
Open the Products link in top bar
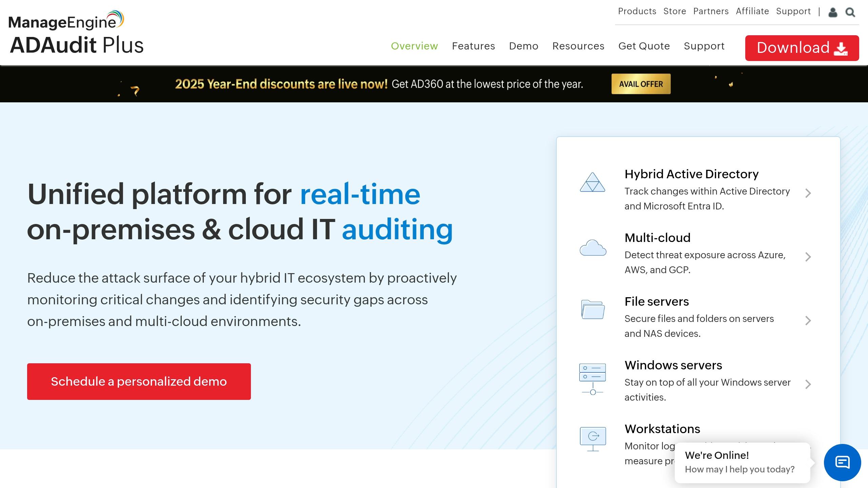coord(637,11)
